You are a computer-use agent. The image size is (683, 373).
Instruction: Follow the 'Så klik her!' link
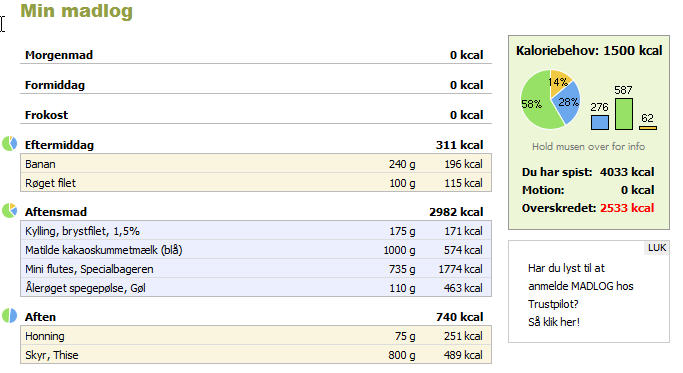(x=554, y=322)
